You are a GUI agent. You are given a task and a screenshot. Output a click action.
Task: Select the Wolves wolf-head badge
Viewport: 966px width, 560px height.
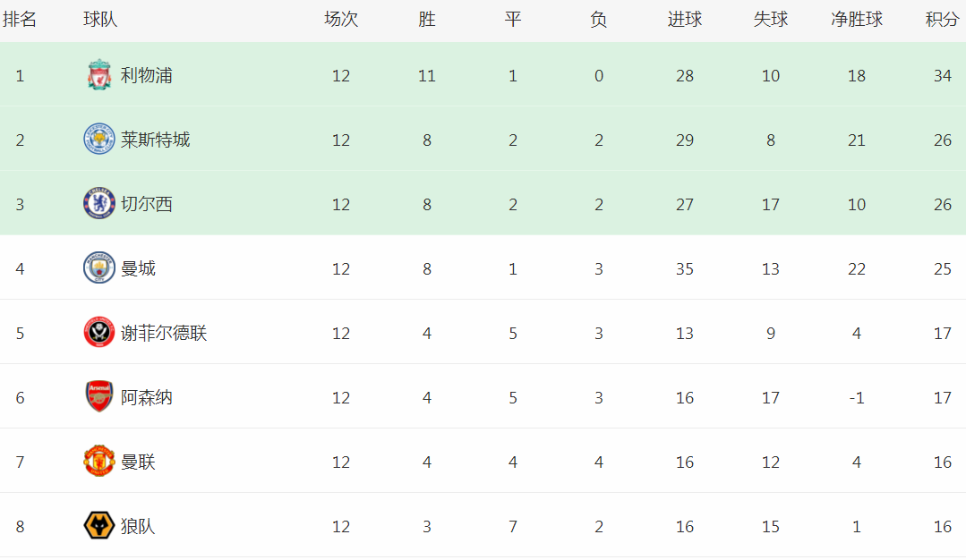[99, 525]
